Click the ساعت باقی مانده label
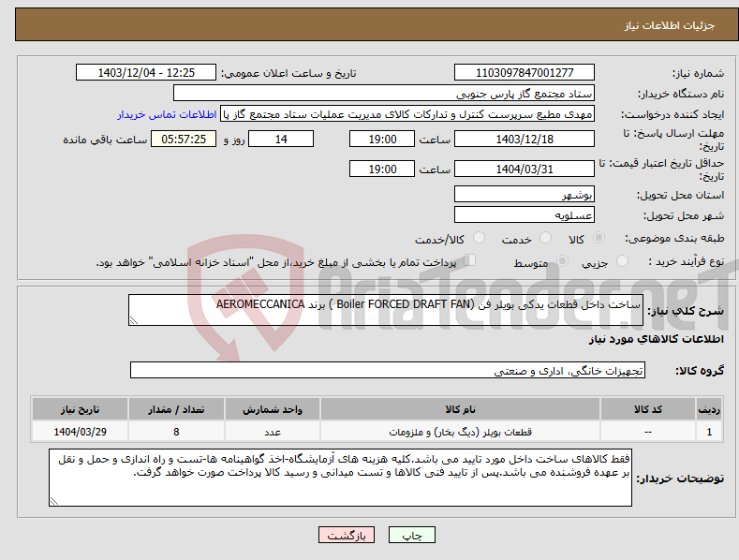 pyautogui.click(x=105, y=140)
